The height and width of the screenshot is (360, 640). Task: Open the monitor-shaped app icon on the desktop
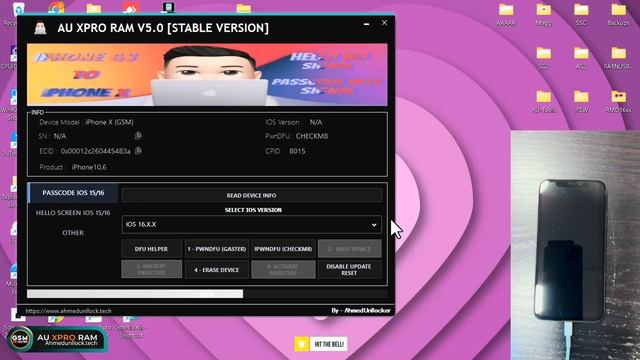[168, 7]
